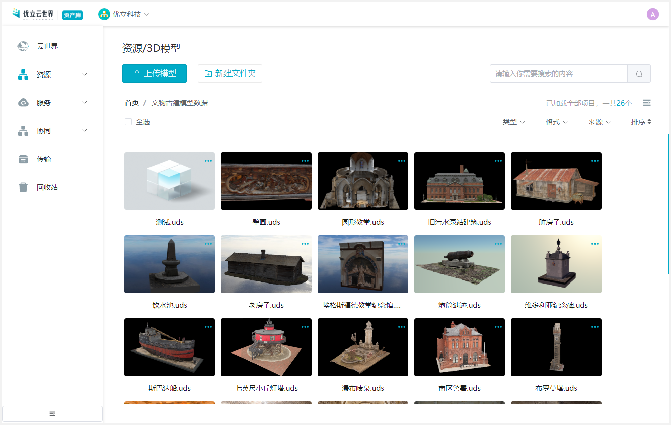Open more options on the cannon model
The image size is (671, 425).
[x=498, y=244]
